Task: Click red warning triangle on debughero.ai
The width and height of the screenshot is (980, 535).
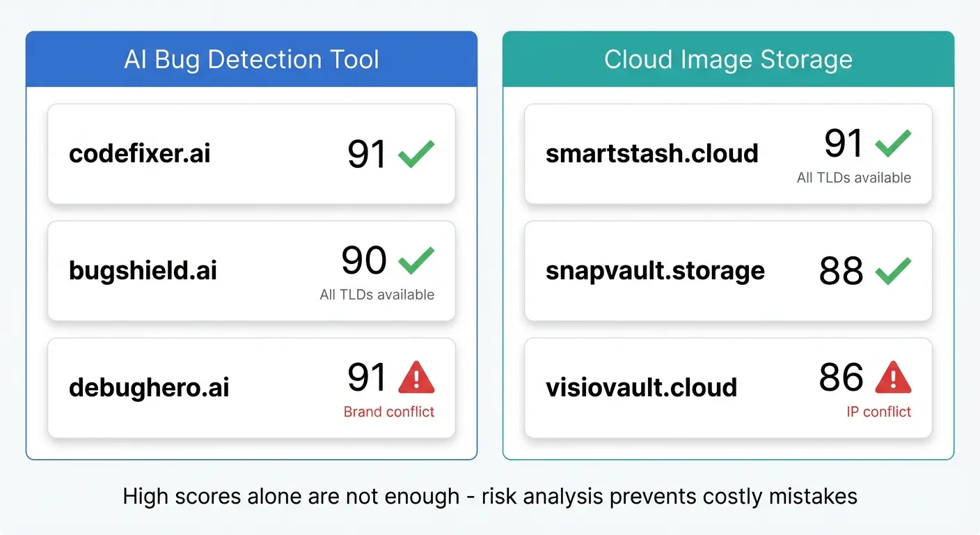Action: [416, 378]
